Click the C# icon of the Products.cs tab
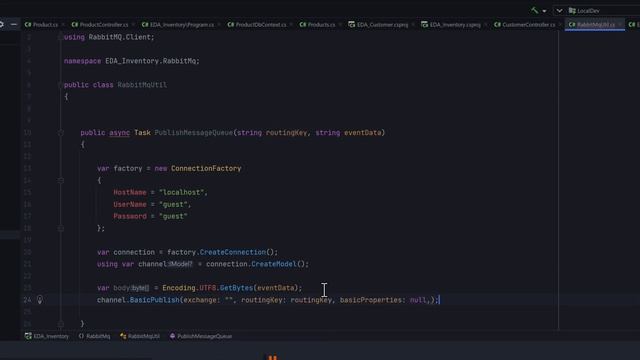Image resolution: width=640 pixels, height=360 pixels. (302, 24)
